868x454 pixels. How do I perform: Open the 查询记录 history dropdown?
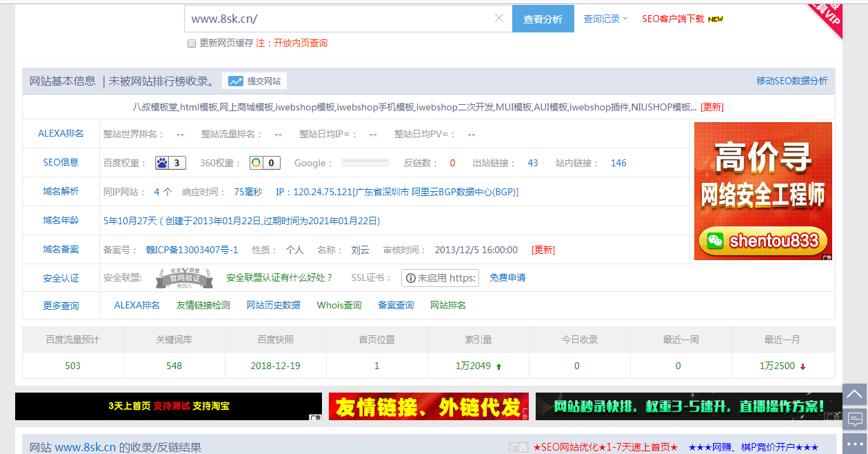pos(605,19)
